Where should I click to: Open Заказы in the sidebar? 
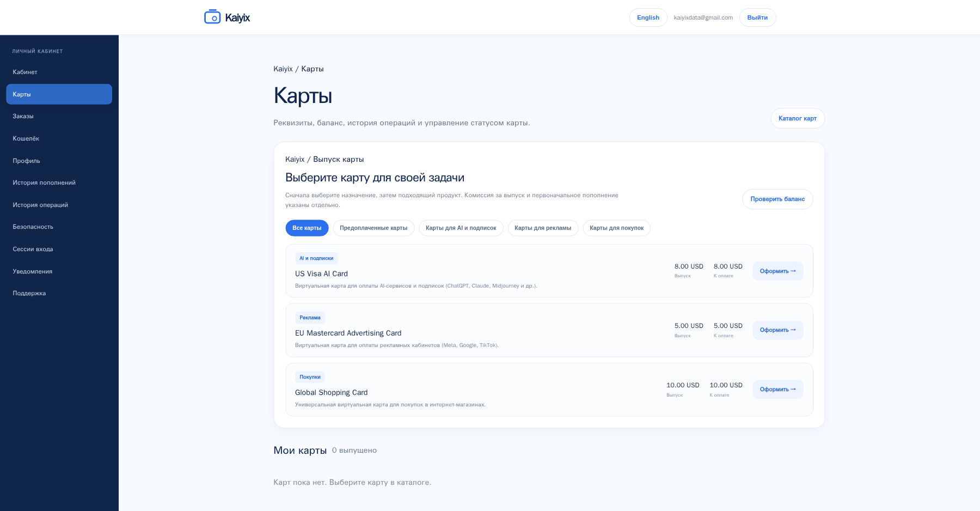click(x=59, y=116)
